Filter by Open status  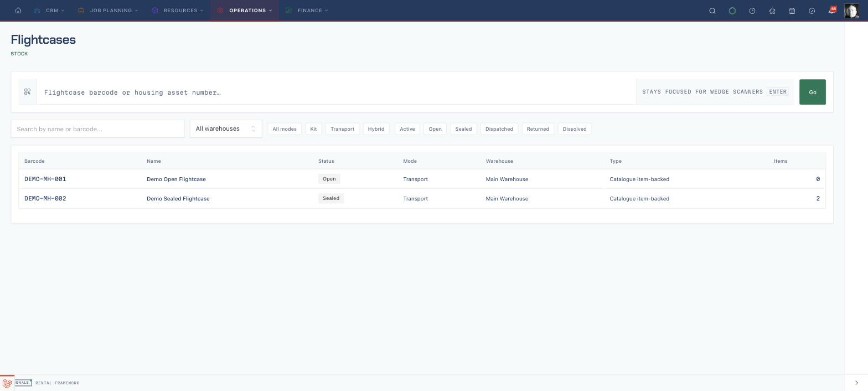(x=435, y=129)
